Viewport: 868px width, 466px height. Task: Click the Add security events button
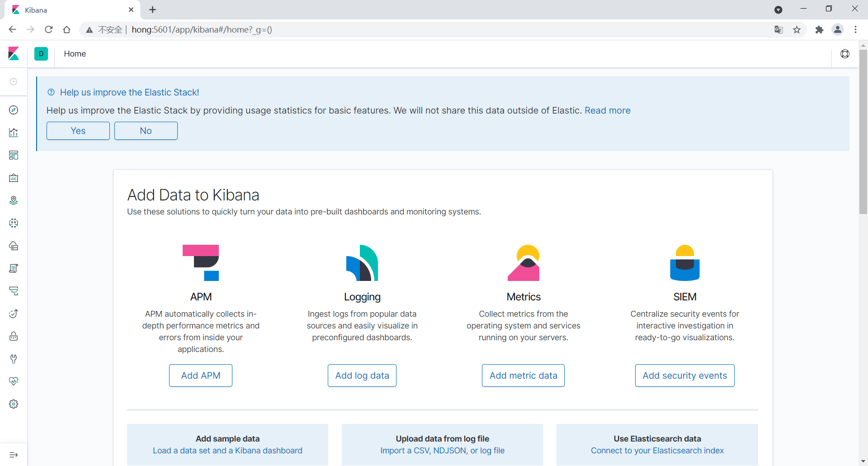685,376
